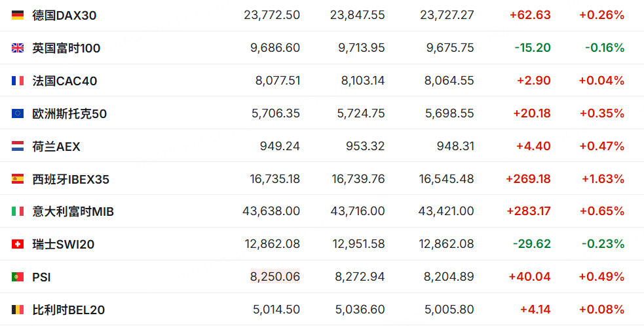Open the 英国富时100 index link
This screenshot has width=644, height=326.
tap(66, 48)
